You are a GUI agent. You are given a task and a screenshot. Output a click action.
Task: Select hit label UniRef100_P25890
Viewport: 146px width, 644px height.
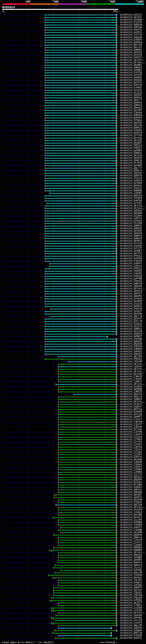click(x=131, y=40)
